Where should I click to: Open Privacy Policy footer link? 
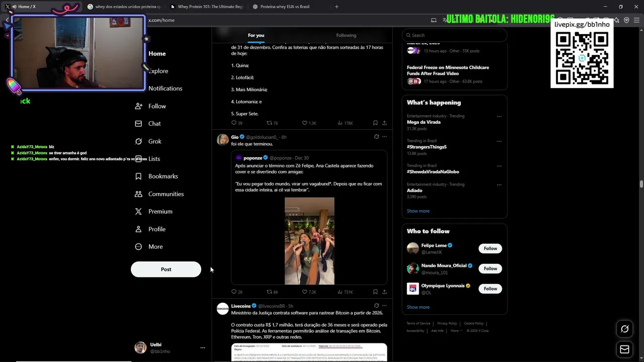(x=447, y=323)
